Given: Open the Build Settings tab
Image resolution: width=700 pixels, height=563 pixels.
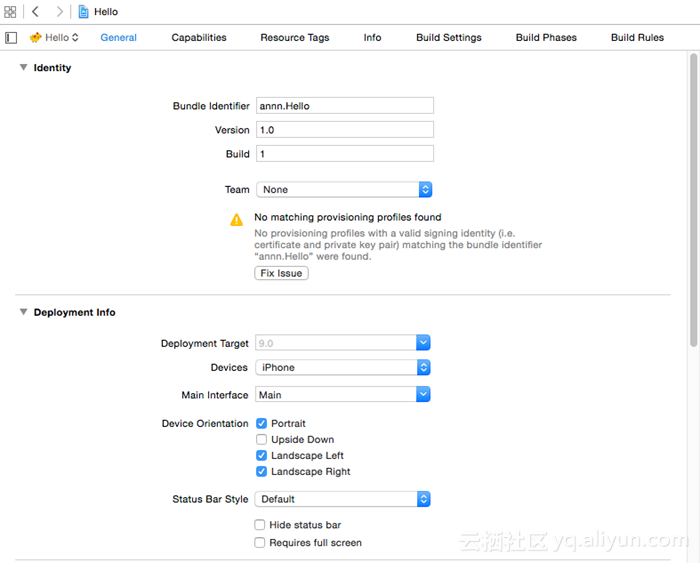Looking at the screenshot, I should tap(449, 38).
